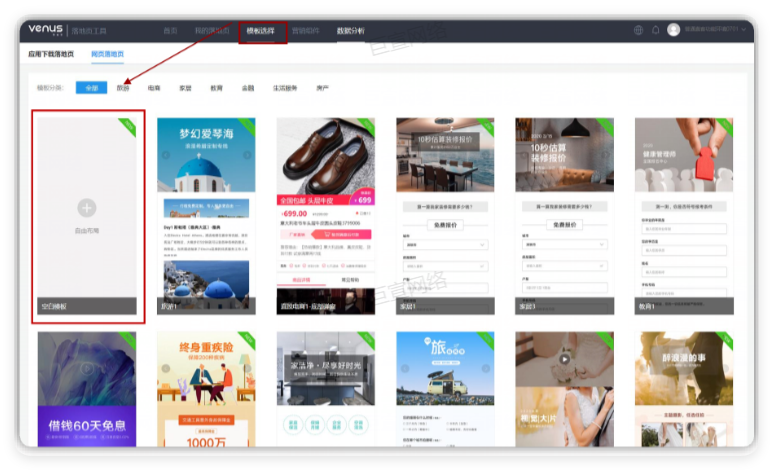
Task: Select 模板选择 in top navigation
Action: pos(261,31)
